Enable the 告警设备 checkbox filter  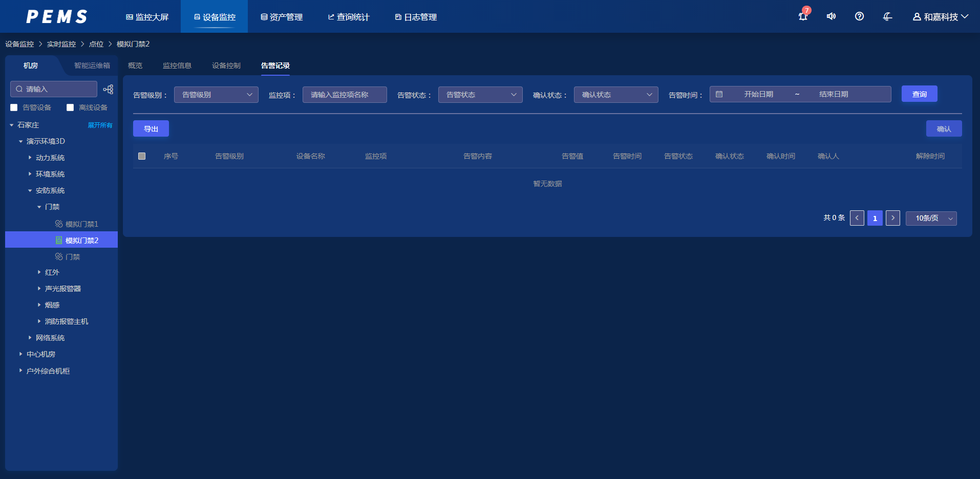14,107
